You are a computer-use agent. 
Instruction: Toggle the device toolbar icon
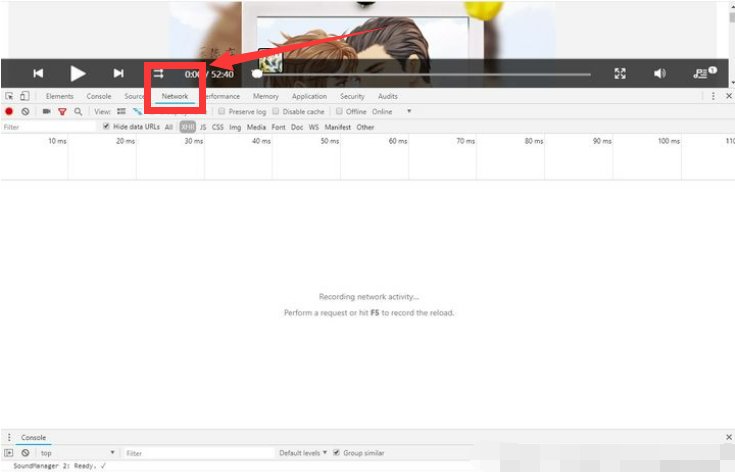tap(24, 96)
